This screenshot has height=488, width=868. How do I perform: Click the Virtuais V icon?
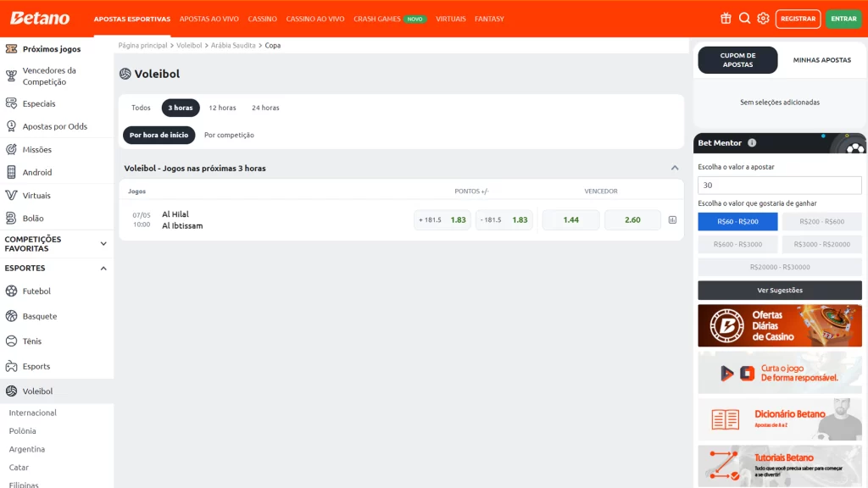click(x=11, y=196)
